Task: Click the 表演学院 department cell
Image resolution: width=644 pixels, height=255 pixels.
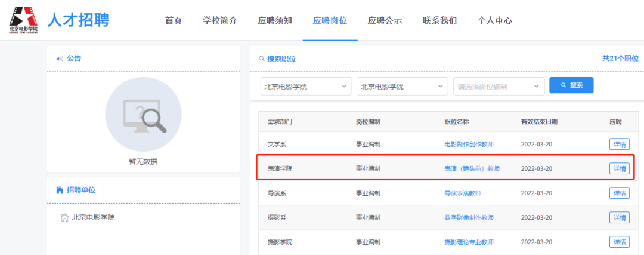Action: click(x=280, y=168)
